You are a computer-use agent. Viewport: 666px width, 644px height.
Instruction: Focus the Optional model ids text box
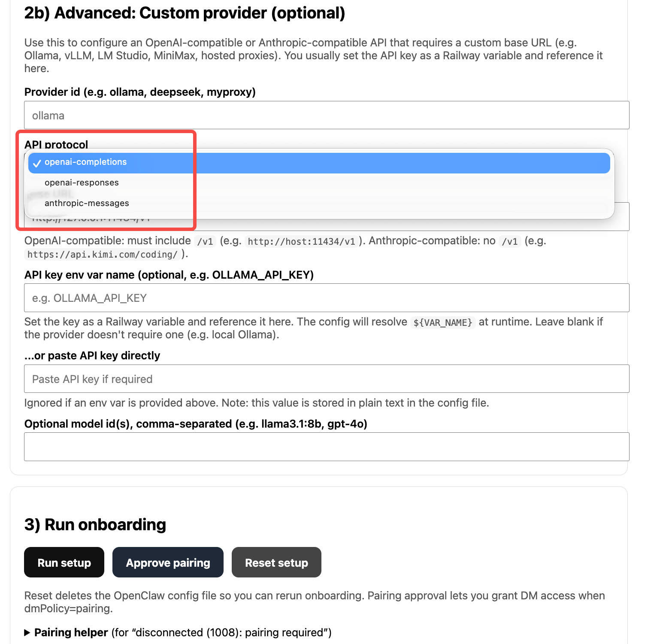pos(326,447)
